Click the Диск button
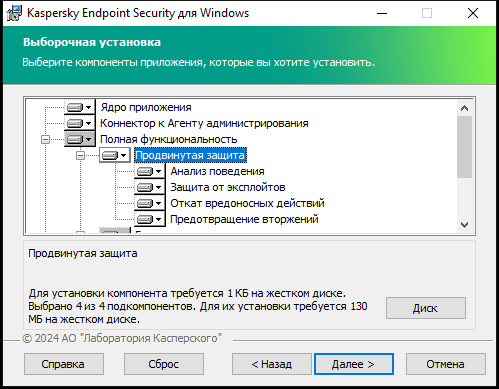Viewport: 499px width, 389px height. (426, 308)
